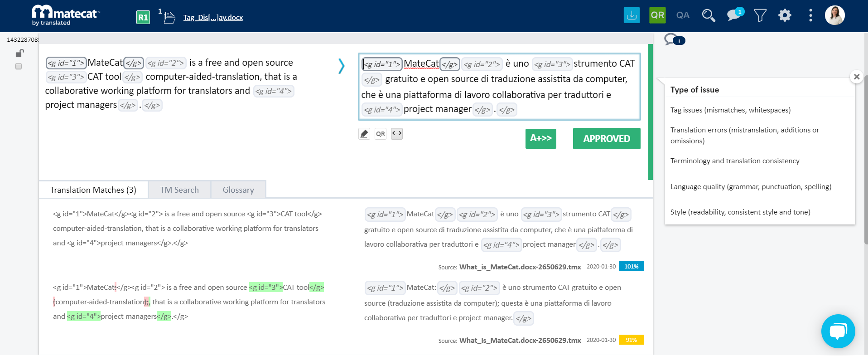
Task: Open the settings gear
Action: point(785,15)
